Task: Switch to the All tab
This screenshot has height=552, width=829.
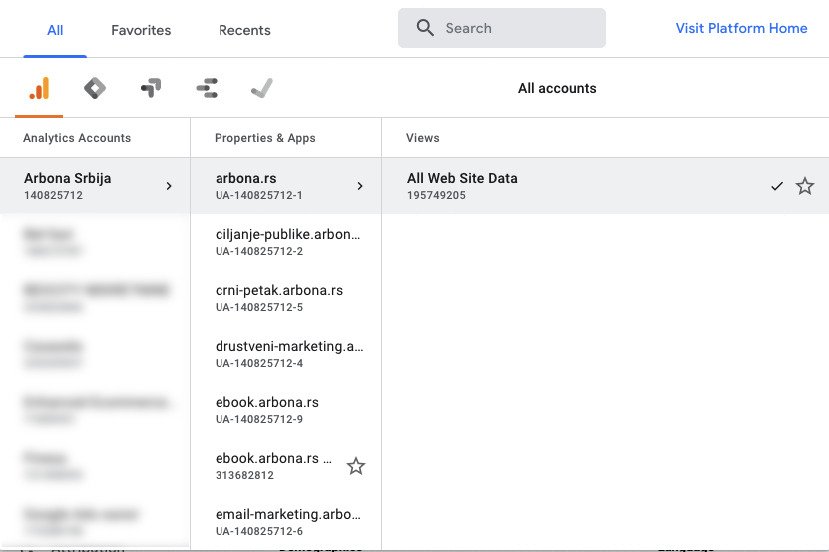Action: 55,30
